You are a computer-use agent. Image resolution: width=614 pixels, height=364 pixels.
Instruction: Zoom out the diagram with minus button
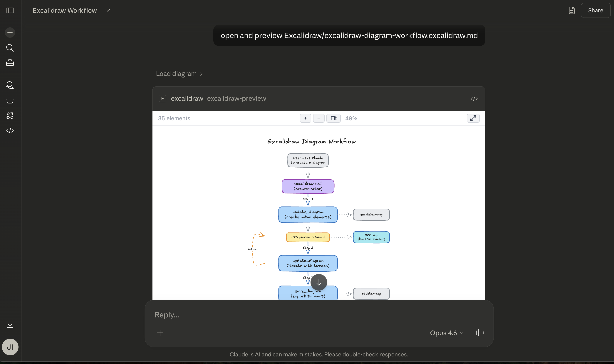click(318, 118)
